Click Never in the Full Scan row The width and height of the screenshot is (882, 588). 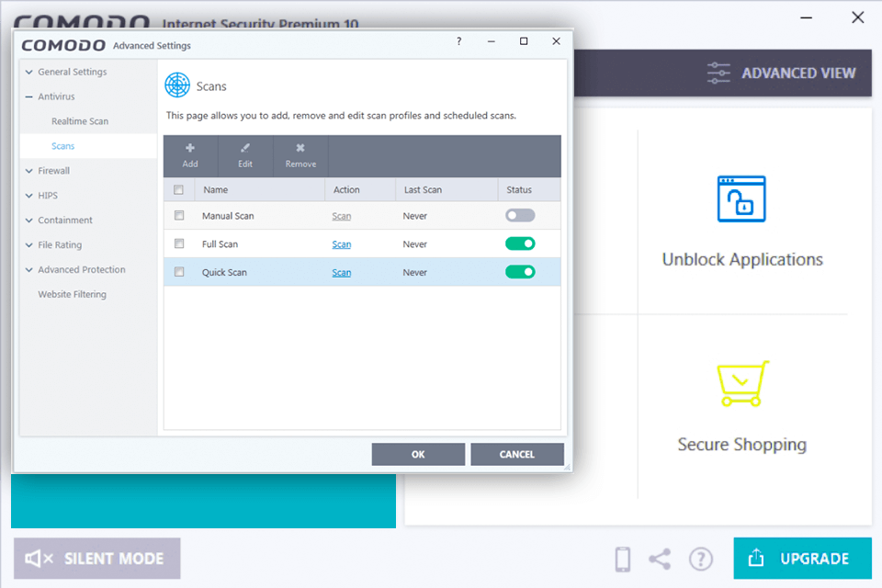(x=415, y=244)
